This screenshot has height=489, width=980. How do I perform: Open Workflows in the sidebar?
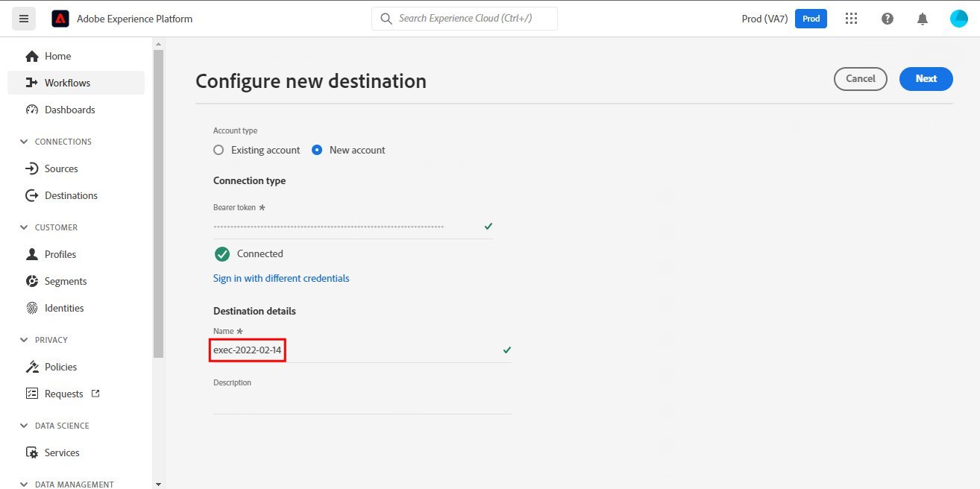coord(67,83)
